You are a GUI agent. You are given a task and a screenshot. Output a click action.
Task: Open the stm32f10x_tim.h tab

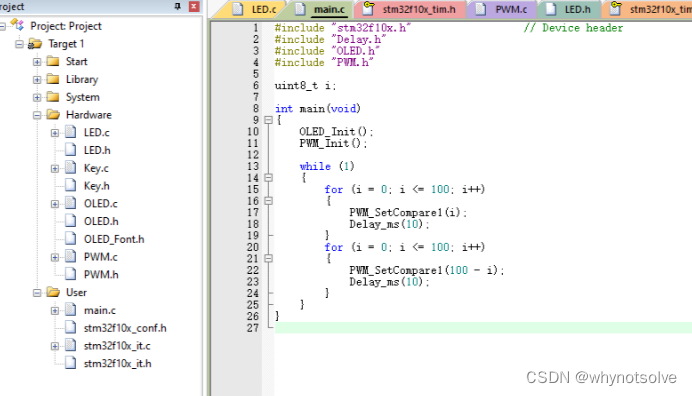(x=411, y=9)
